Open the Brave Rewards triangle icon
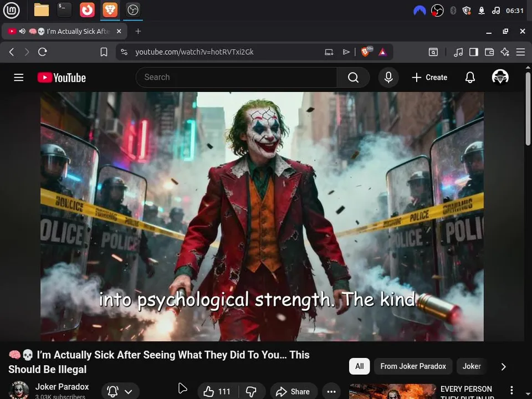 383,52
